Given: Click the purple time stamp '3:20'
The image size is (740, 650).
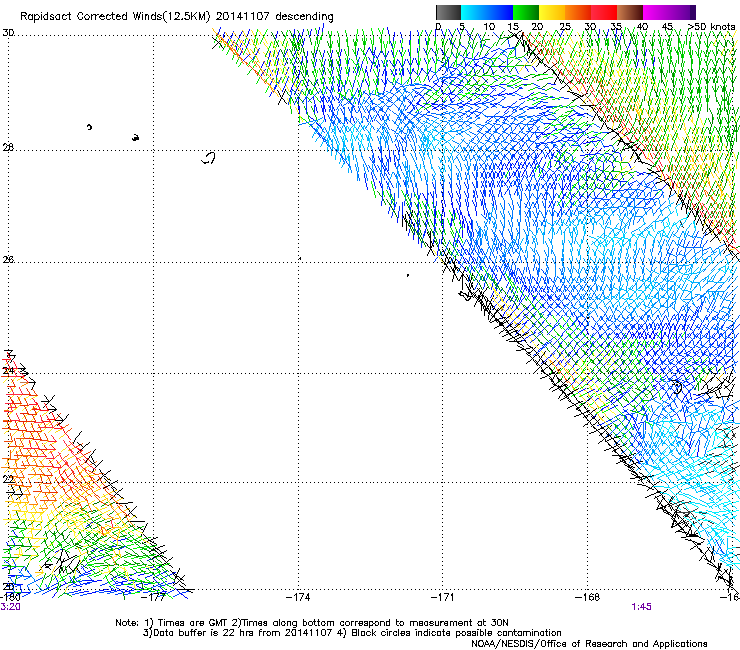Looking at the screenshot, I should click(x=10, y=607).
